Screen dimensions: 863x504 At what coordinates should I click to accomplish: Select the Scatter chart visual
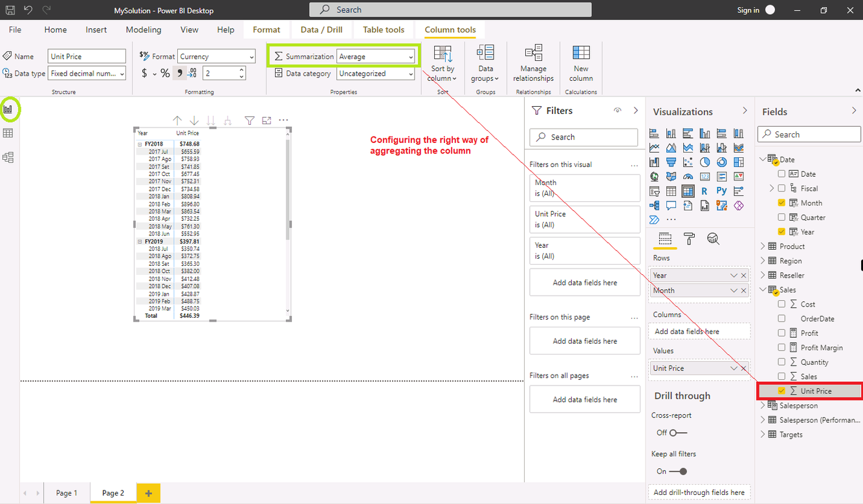click(x=688, y=162)
